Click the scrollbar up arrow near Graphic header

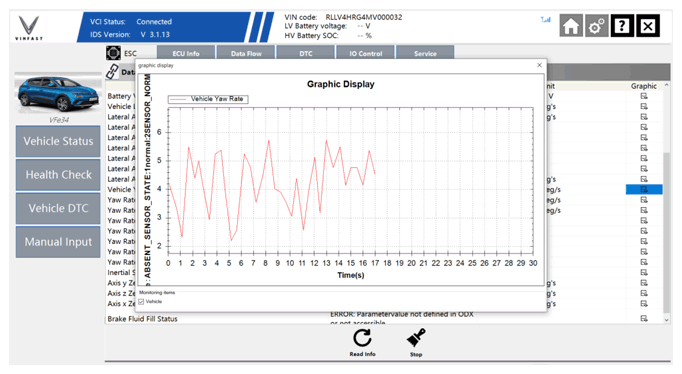pos(666,86)
